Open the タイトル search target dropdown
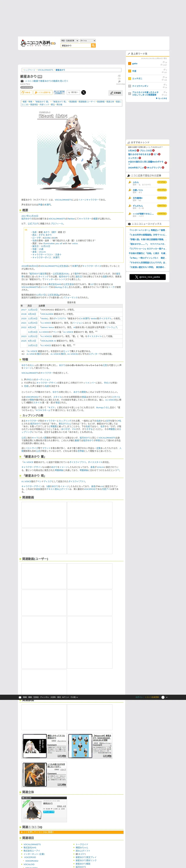186x868 pixels. coord(88,41)
